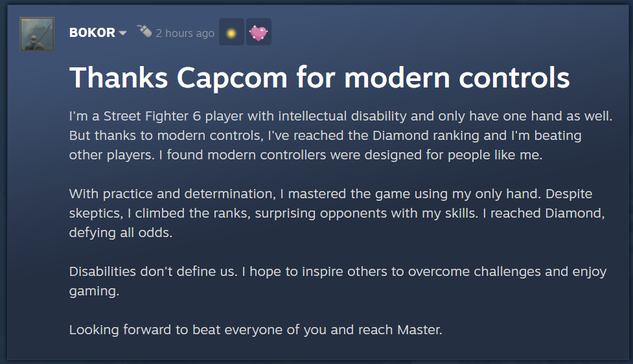633x364 pixels.
Task: Click the phrase "Diamond ranking"
Action: [426, 135]
